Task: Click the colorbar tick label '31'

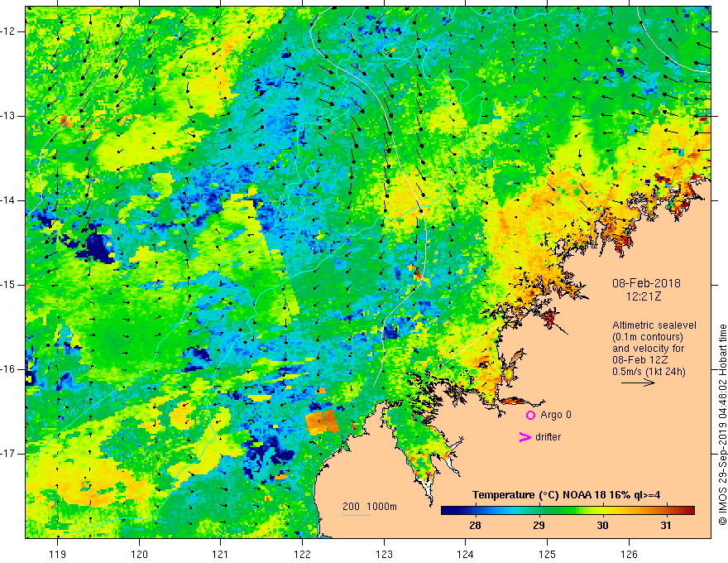Action: click(x=666, y=526)
